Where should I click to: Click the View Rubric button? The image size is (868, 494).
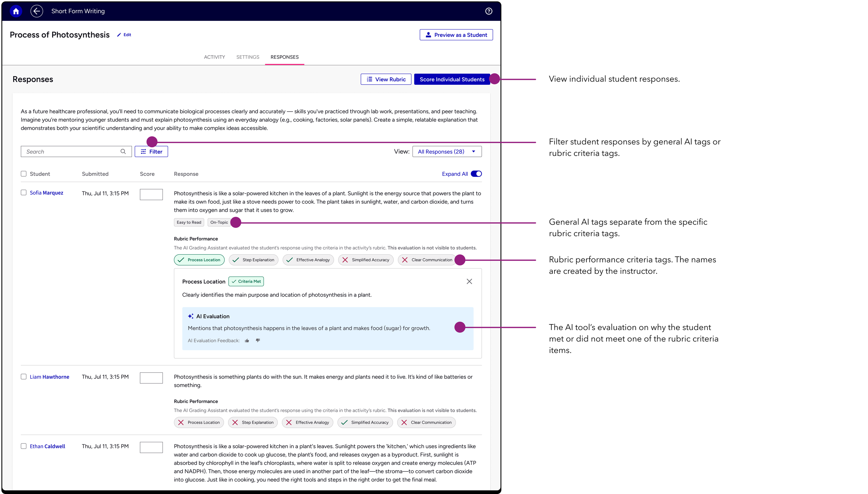[x=386, y=79]
